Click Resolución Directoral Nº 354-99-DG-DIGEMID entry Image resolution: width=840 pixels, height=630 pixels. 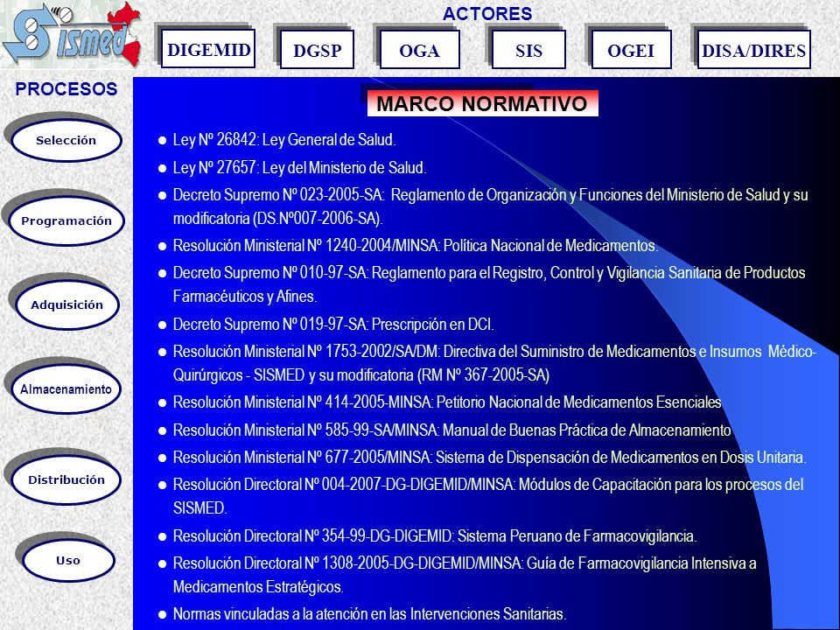[x=435, y=536]
